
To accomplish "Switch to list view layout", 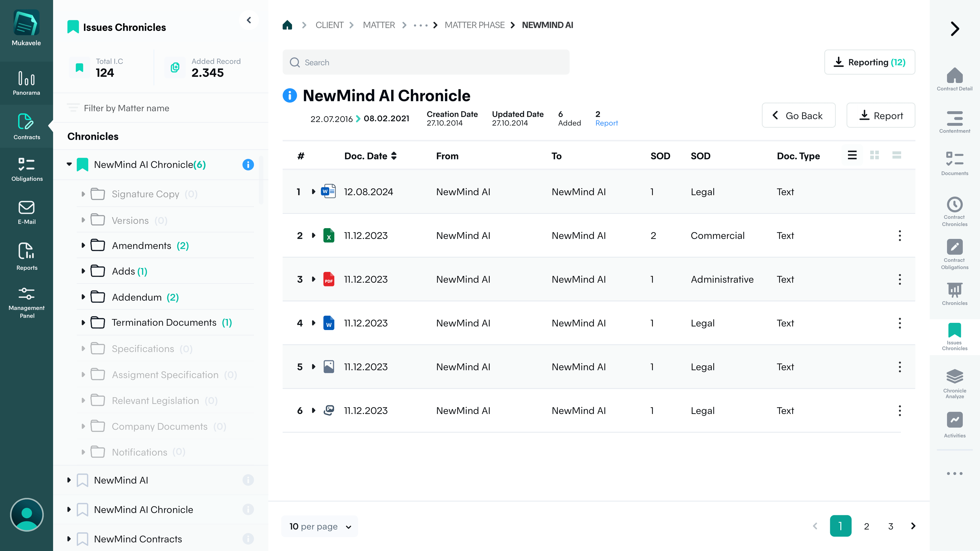I will 852,155.
